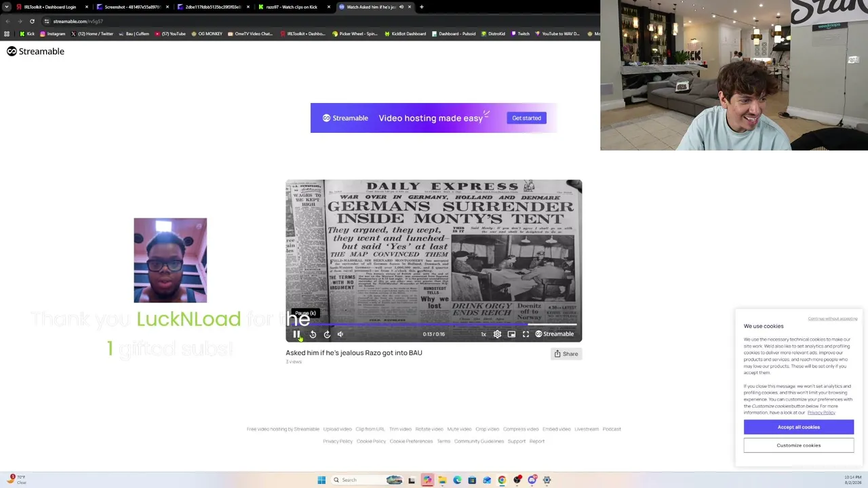Click the Streamable logo in the player
Screen dimensions: 868x488
click(x=555, y=334)
